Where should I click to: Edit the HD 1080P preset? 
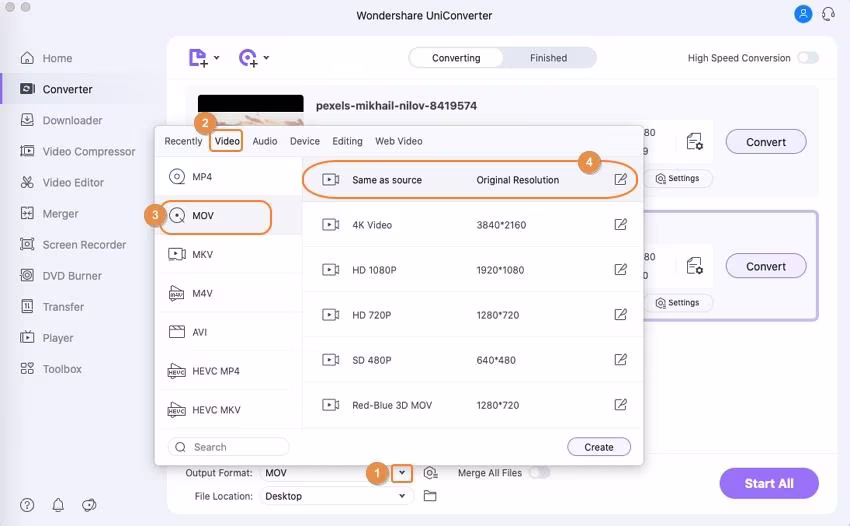(x=621, y=270)
